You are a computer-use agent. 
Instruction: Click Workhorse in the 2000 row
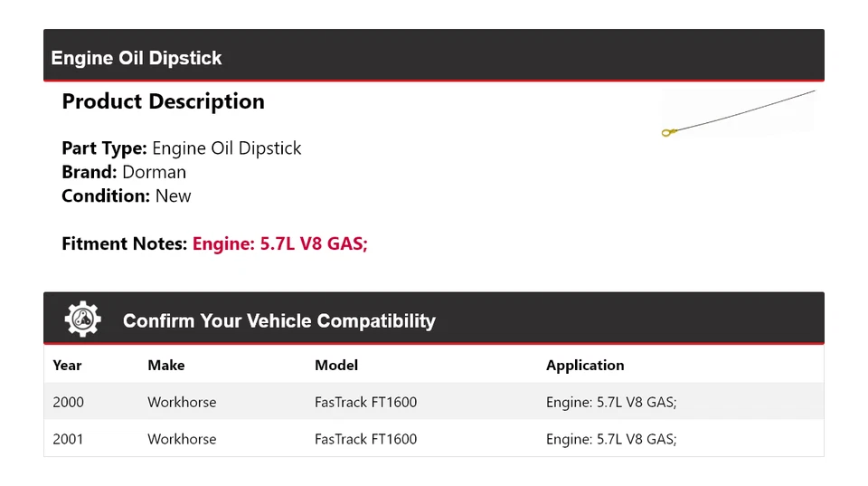(182, 402)
